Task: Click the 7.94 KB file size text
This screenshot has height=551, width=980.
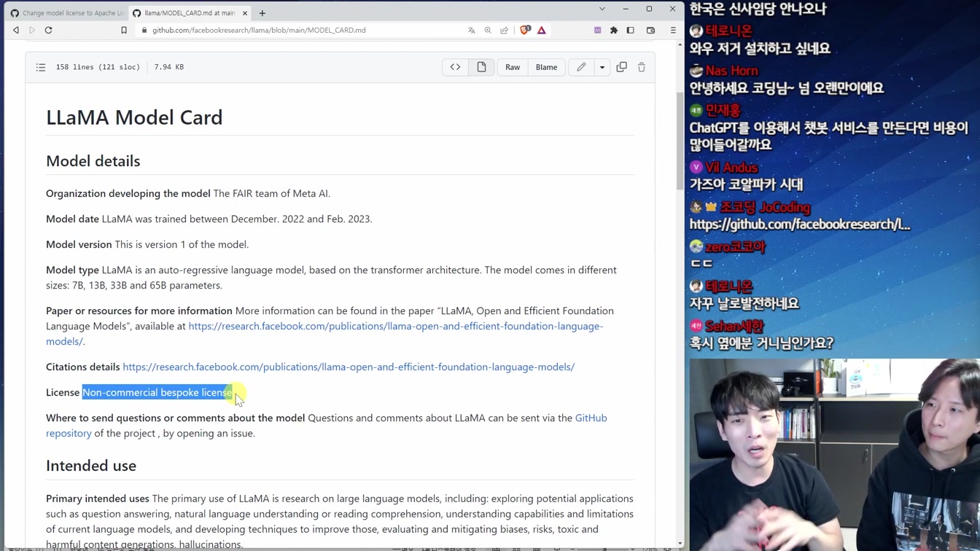Action: (x=169, y=67)
